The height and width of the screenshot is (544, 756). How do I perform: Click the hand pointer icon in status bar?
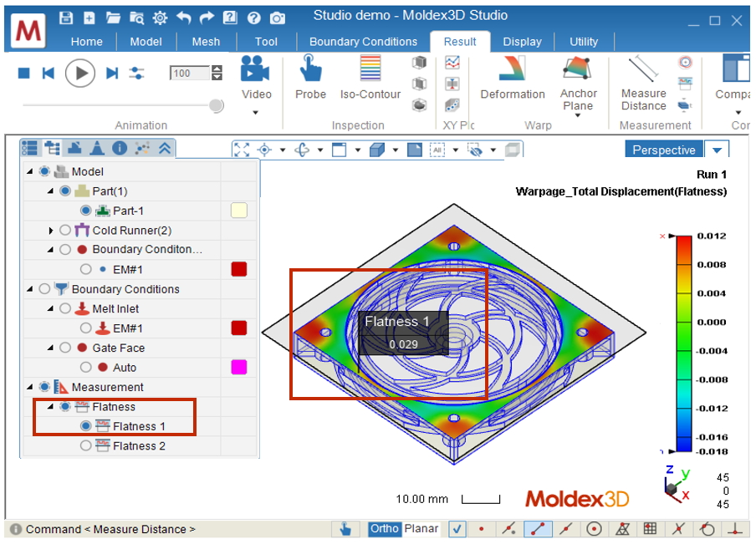345,529
